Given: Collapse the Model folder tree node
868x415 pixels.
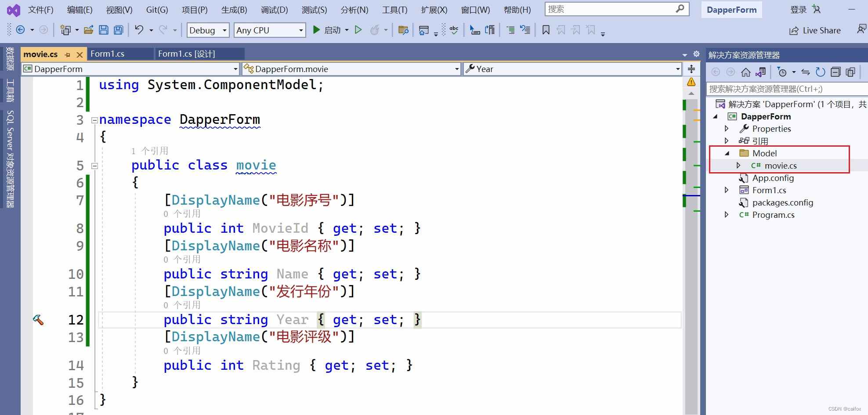Looking at the screenshot, I should (x=727, y=153).
